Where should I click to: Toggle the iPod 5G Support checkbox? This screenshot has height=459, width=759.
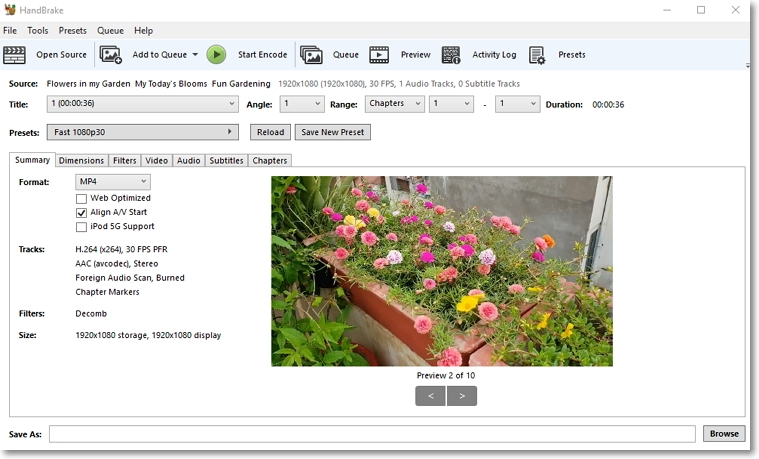click(82, 226)
